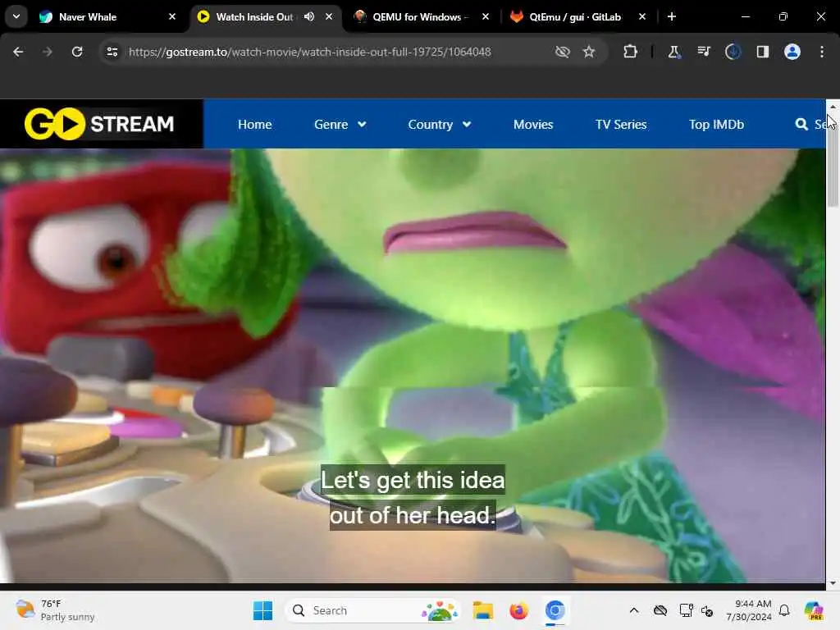This screenshot has width=840, height=630.
Task: Click the video player to pause
Action: (413, 365)
